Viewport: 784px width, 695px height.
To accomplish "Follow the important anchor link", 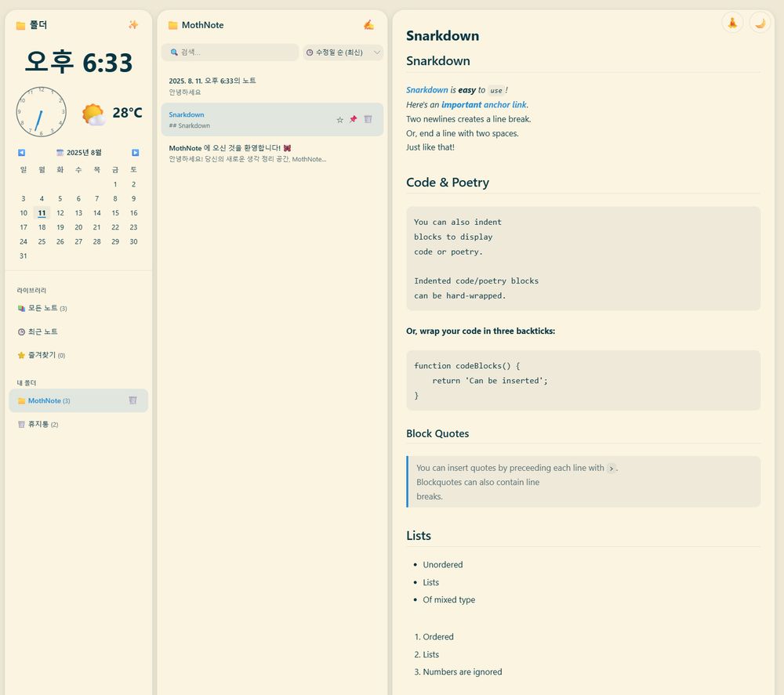I will point(484,104).
